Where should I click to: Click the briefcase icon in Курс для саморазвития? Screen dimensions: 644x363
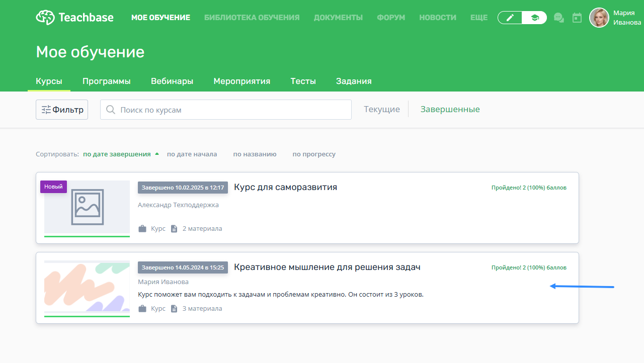tap(142, 229)
